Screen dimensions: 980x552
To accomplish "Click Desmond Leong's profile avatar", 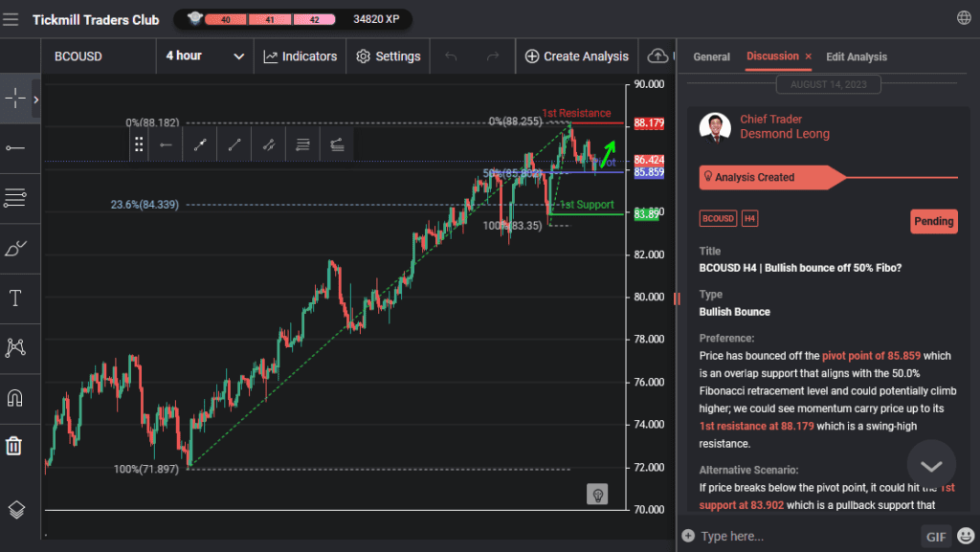I will (715, 127).
